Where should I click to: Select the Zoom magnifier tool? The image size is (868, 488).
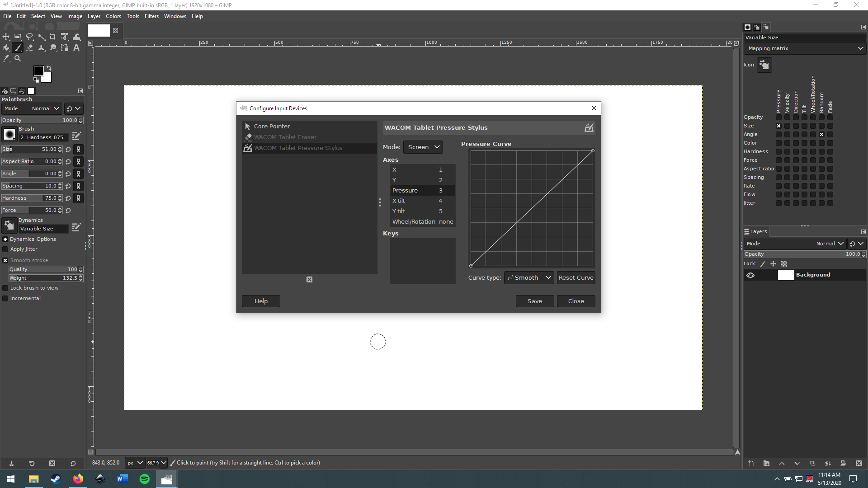tap(18, 58)
